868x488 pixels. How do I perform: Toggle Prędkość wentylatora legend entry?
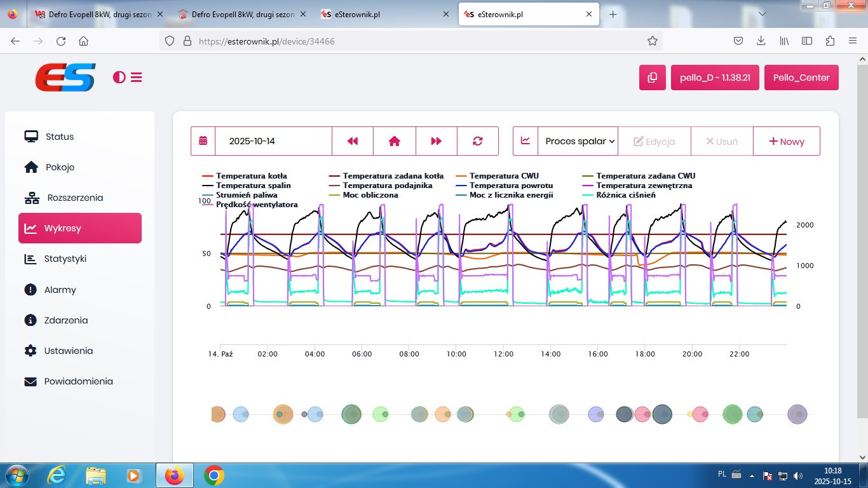(x=256, y=205)
